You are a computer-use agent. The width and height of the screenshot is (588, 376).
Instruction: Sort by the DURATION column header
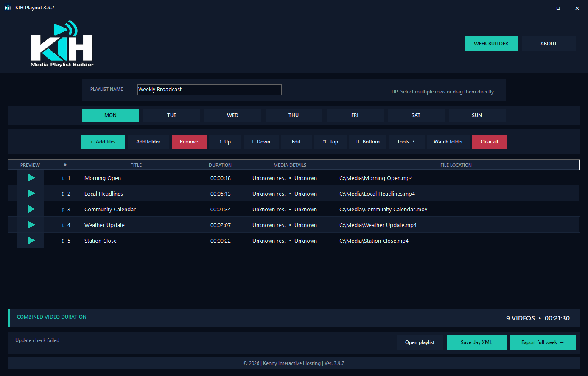point(220,165)
